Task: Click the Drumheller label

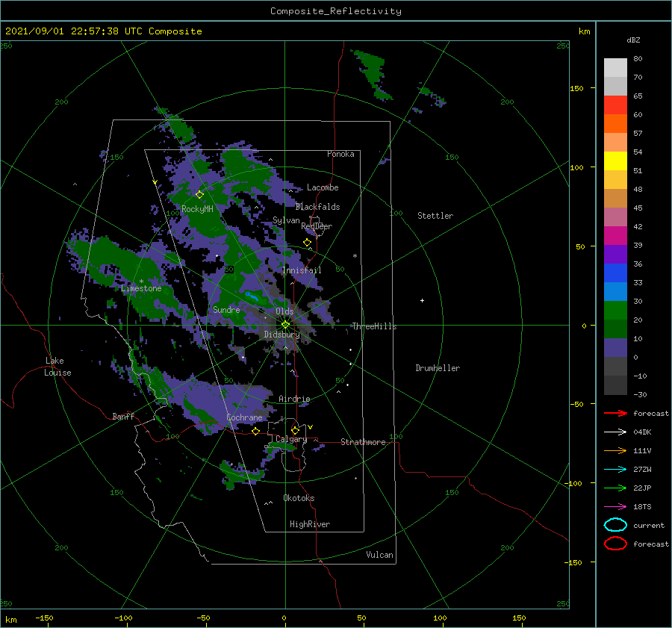Action: click(438, 368)
